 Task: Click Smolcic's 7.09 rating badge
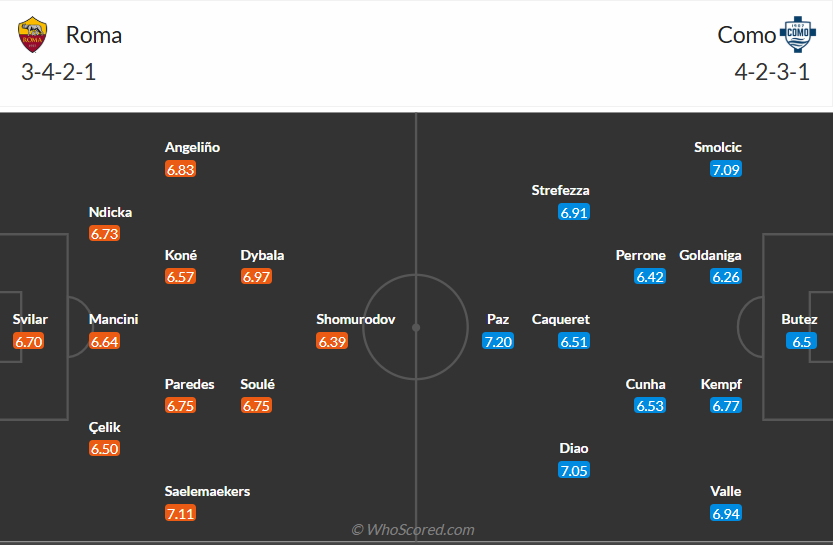726,169
